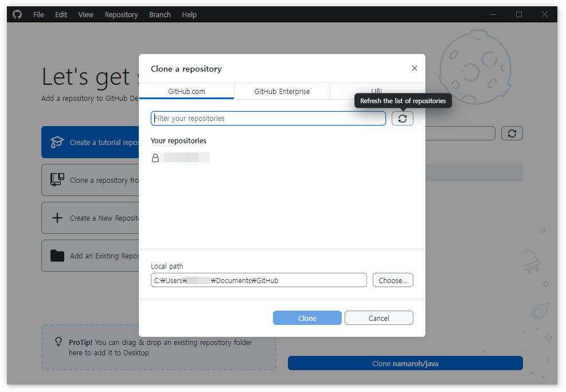
Task: Focus the Filter your repositories field
Action: point(268,118)
